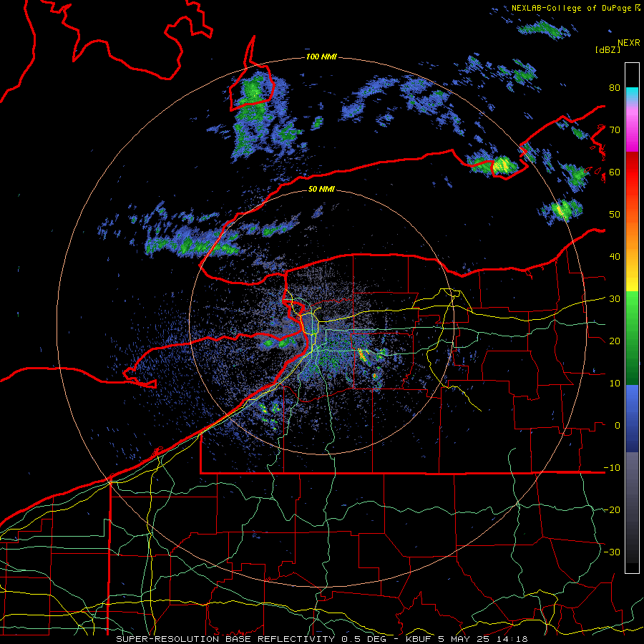Click the 10 value on the dBZ scale
This screenshot has height=644, width=644.
point(615,384)
